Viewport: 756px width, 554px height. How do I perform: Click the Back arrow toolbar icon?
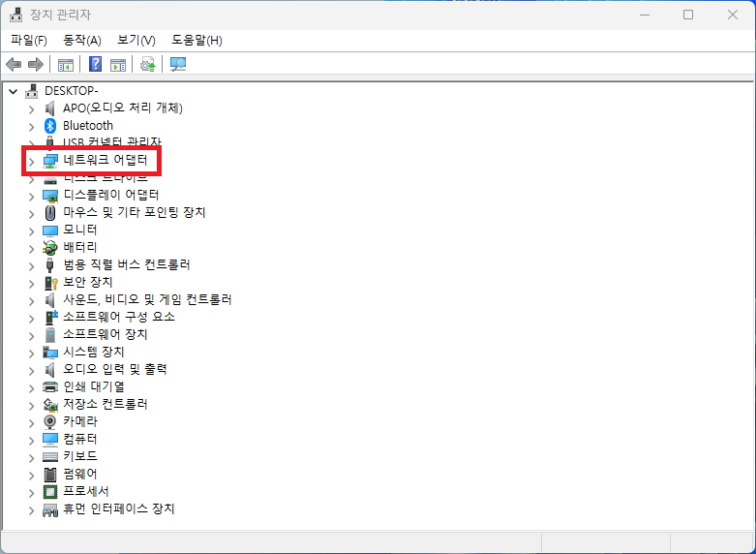[x=14, y=64]
